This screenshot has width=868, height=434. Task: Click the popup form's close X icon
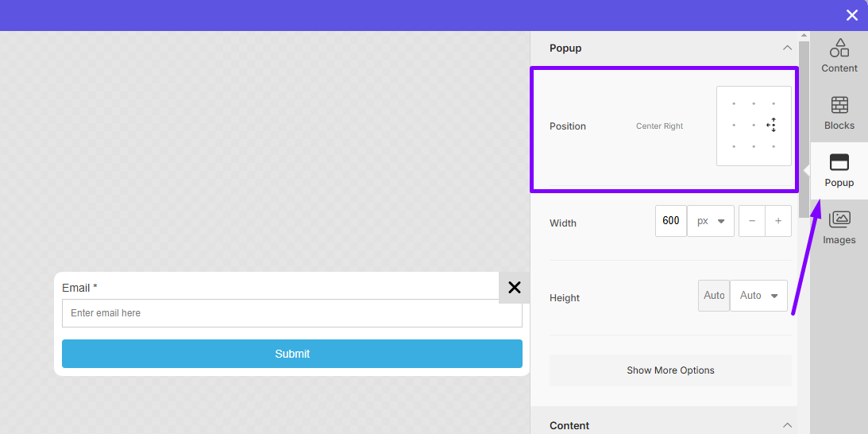click(x=514, y=288)
